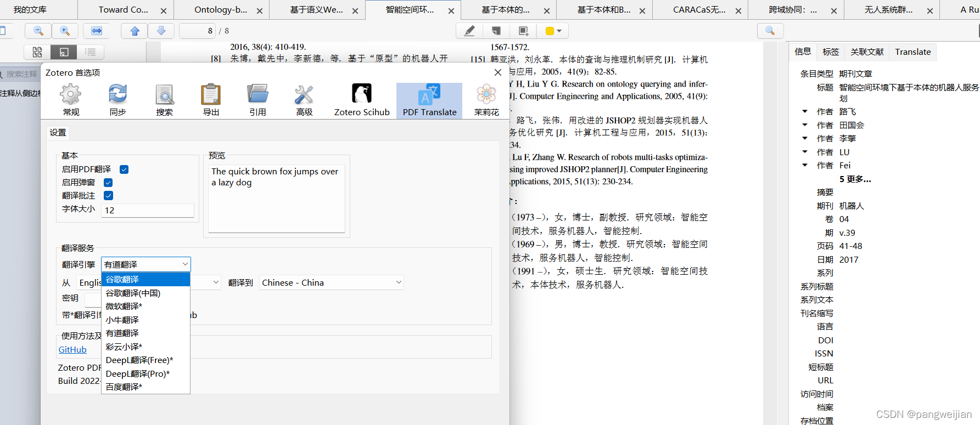
Task: Open the 常规 general preferences pane
Action: pyautogui.click(x=71, y=100)
